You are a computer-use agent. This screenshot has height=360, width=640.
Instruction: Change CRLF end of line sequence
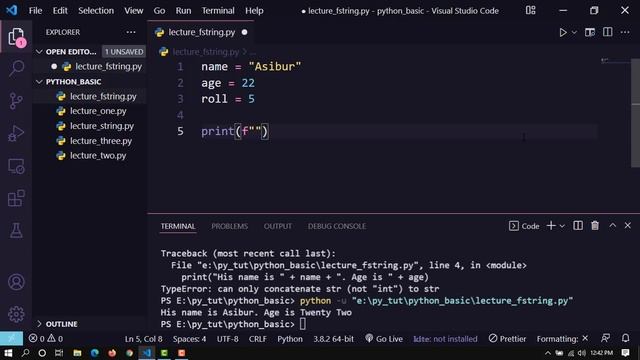258,339
